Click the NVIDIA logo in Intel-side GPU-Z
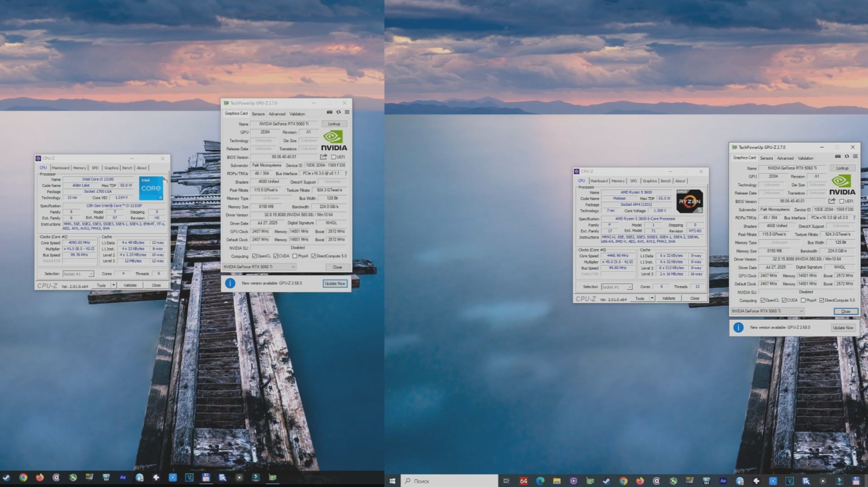Screen dimensions: 868x487 tap(334, 140)
